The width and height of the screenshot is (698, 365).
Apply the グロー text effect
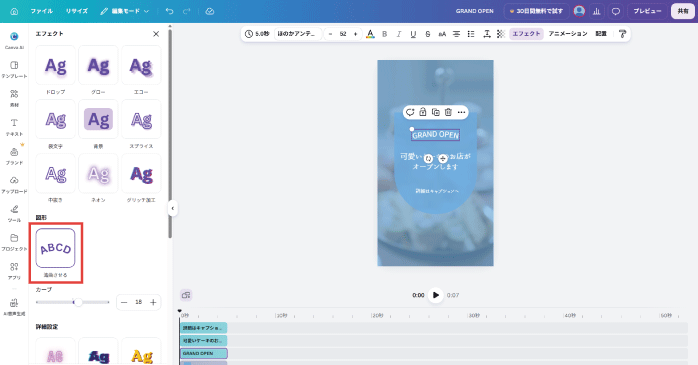[98, 65]
